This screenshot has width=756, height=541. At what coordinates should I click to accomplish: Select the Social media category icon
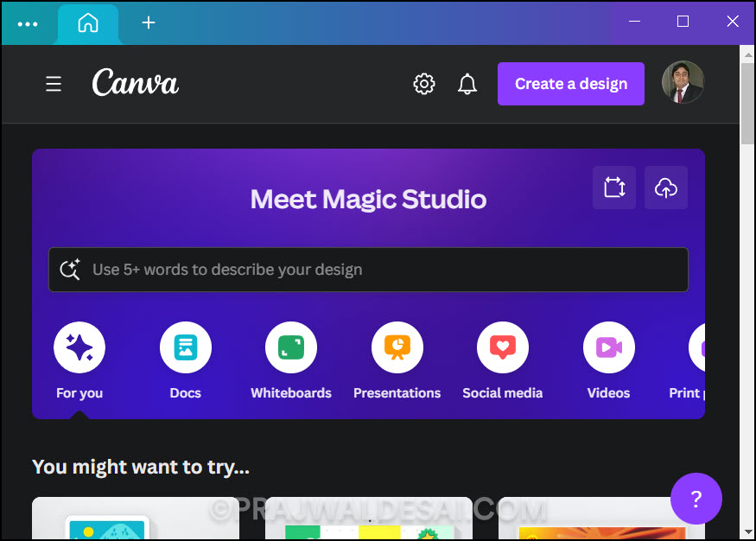503,347
